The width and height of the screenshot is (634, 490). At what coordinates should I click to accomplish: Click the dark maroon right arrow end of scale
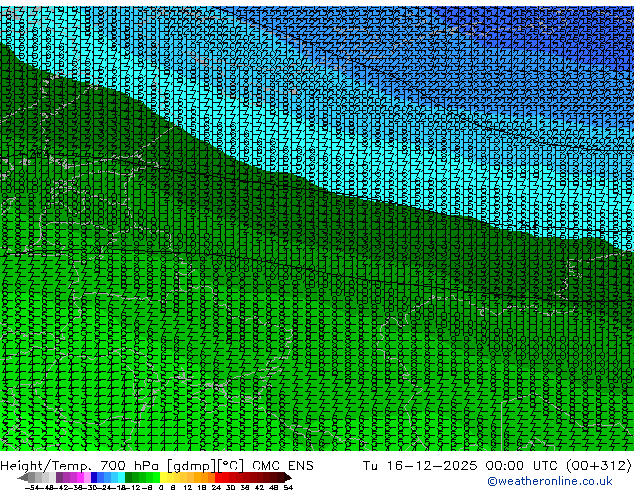(x=287, y=477)
